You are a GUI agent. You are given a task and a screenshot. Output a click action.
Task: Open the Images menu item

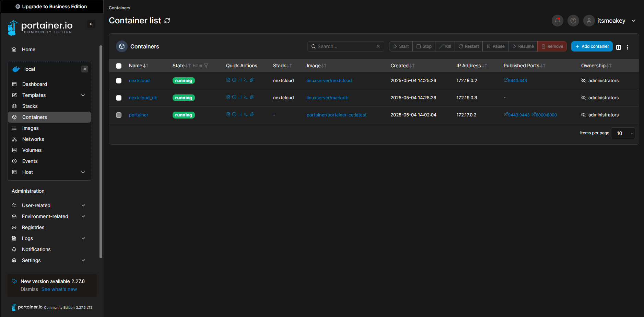[31, 128]
